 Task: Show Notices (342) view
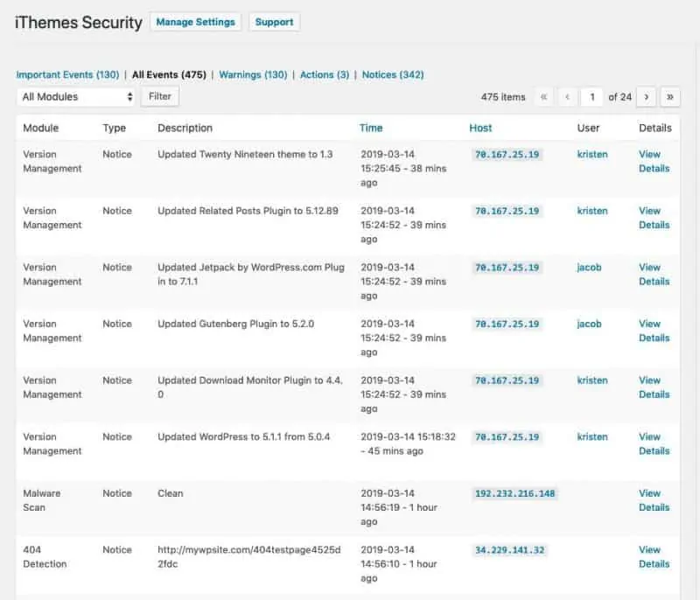(393, 75)
